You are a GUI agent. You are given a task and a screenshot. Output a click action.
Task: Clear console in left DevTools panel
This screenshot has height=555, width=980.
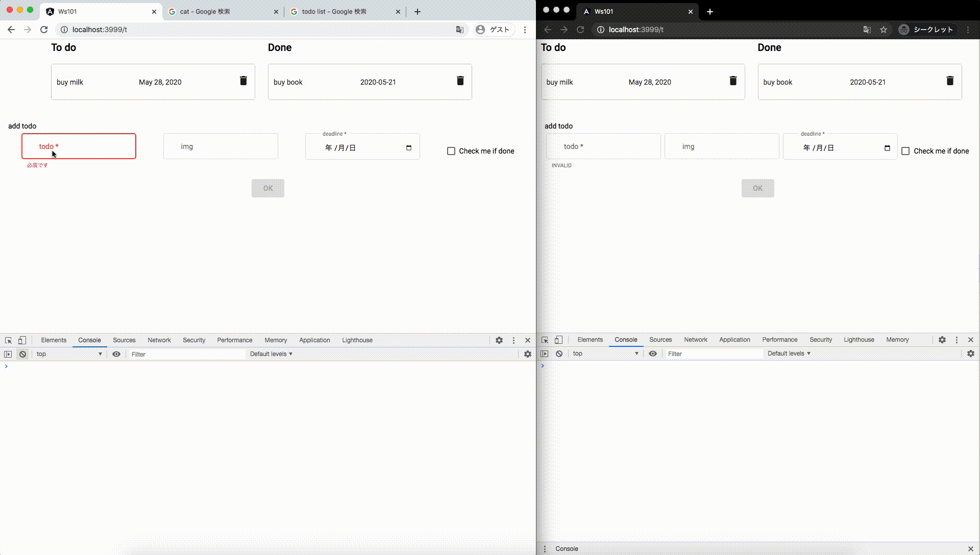22,354
